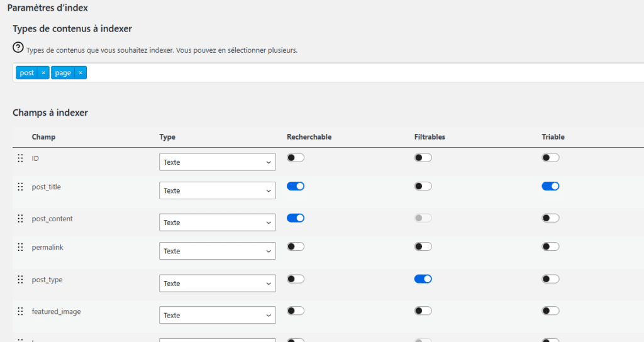Click the post_type row drag handle
644x342 pixels.
pos(20,280)
